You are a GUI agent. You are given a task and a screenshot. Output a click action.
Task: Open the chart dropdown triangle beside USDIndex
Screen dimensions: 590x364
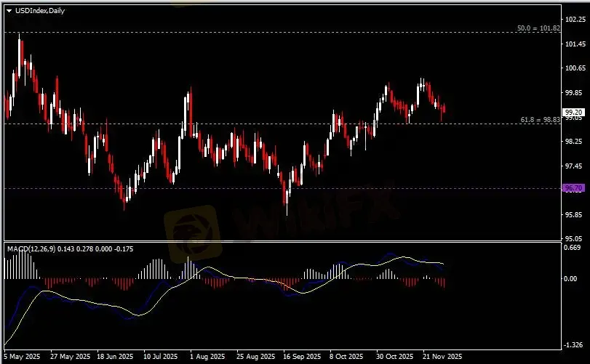coord(9,11)
